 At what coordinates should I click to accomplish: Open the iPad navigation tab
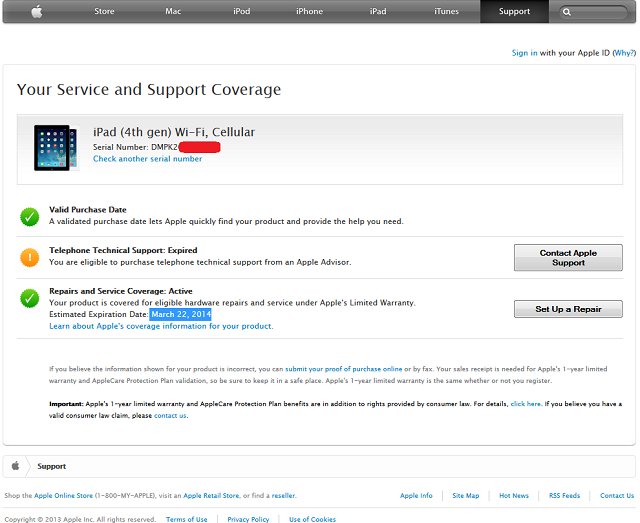[x=378, y=11]
